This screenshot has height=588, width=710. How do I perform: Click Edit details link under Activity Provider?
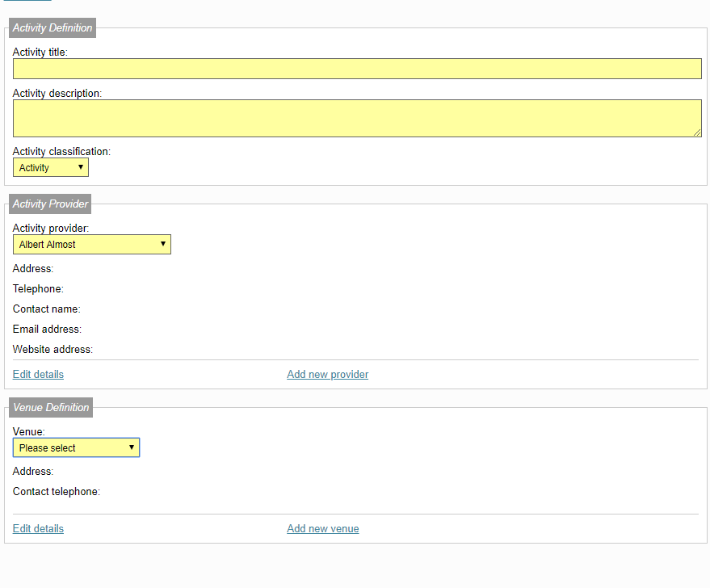(38, 374)
